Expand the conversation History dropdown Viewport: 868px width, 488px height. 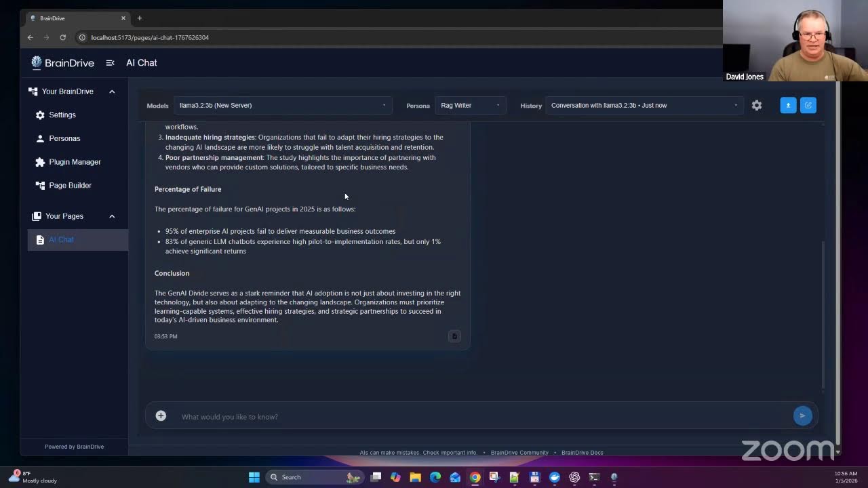(644, 105)
